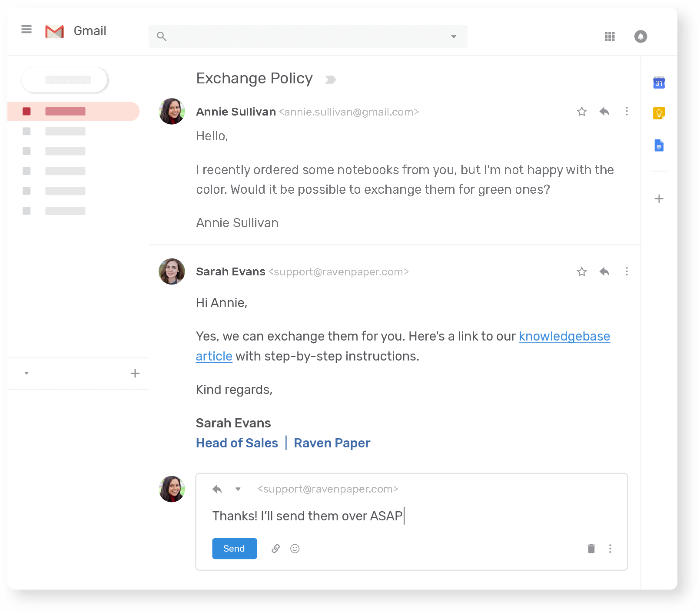Insert an emoji in the reply
Screen dimensions: 700x612
tap(295, 549)
